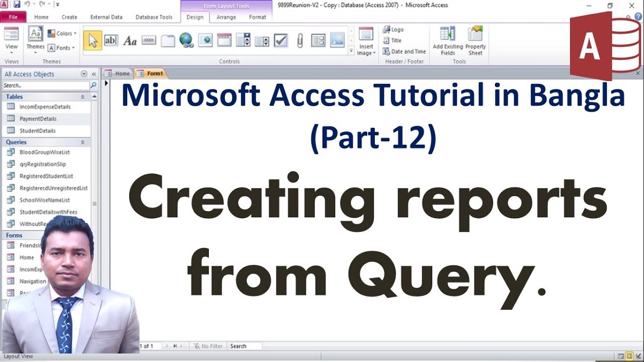This screenshot has width=644, height=362.
Task: Open the View dropdown
Action: (12, 40)
